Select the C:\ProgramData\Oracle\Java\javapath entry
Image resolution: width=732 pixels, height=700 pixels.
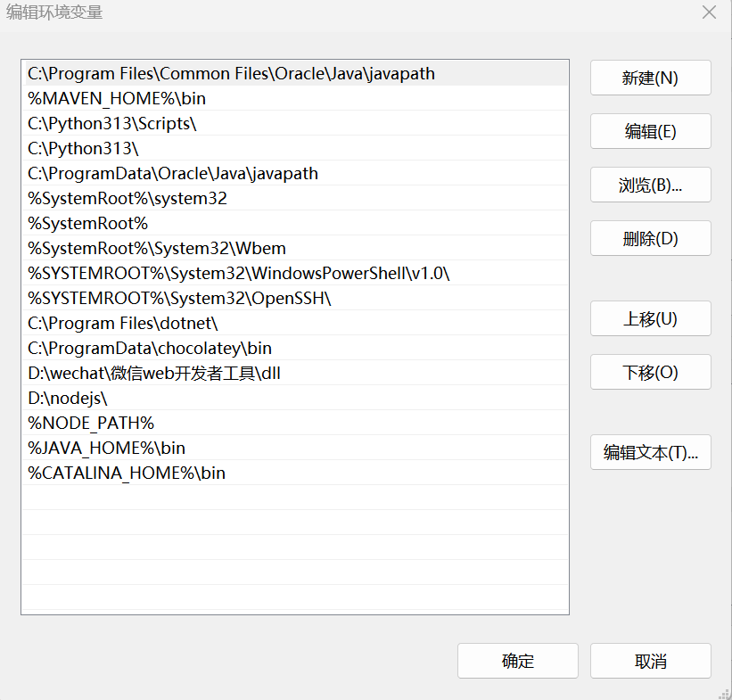(295, 173)
